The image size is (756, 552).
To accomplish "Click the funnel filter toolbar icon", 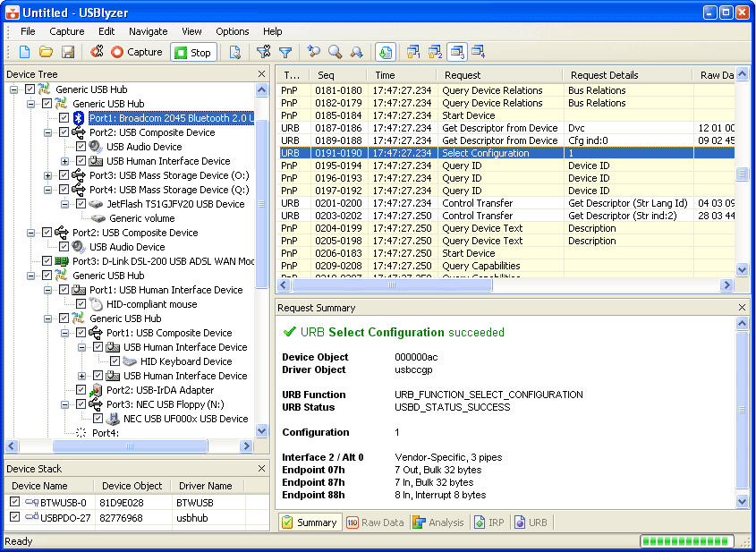I will pos(285,53).
